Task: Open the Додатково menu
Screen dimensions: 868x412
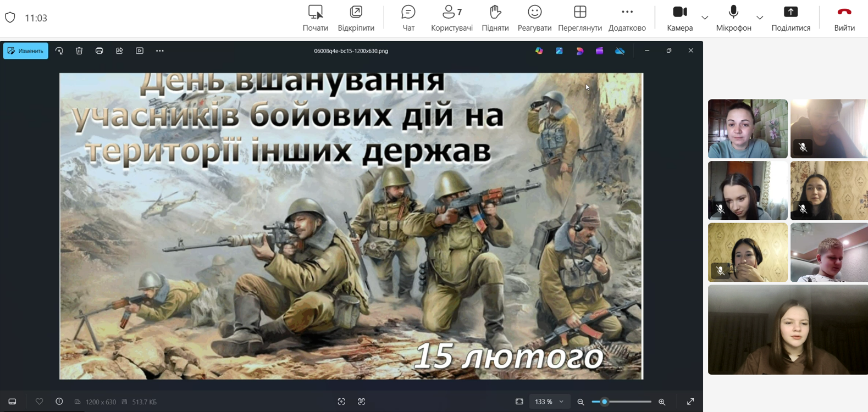Action: click(627, 18)
